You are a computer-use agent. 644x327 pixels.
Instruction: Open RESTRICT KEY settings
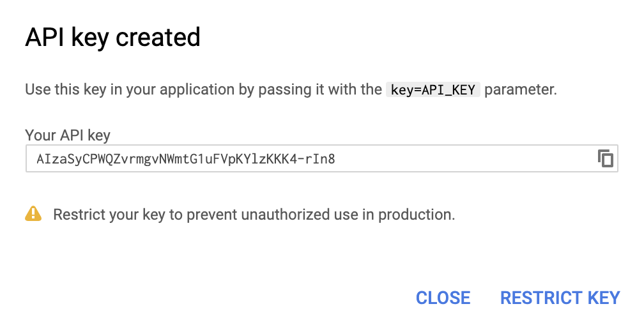point(560,298)
